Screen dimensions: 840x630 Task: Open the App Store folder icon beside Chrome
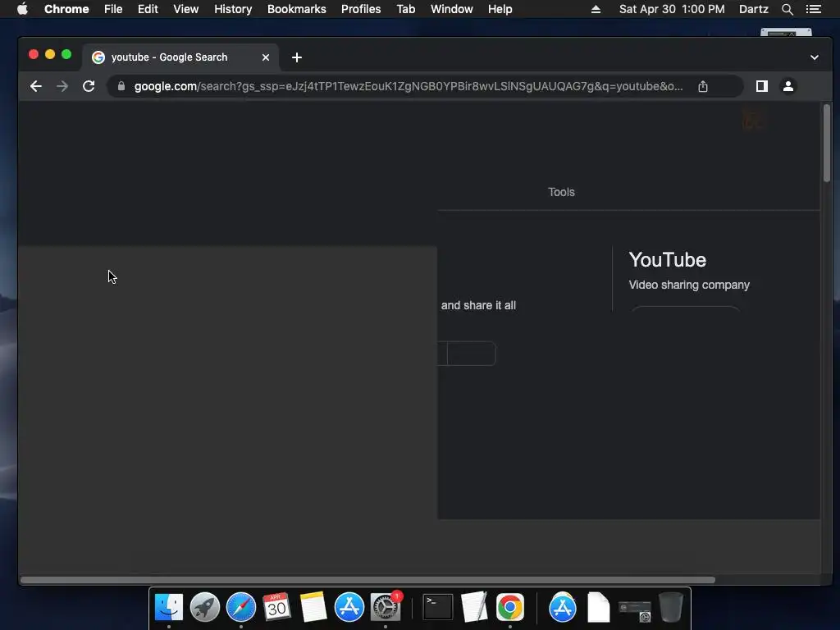coord(563,608)
